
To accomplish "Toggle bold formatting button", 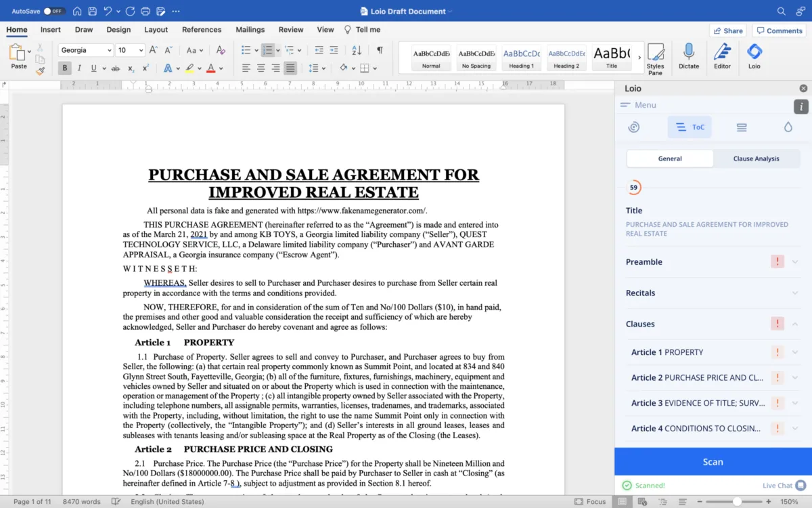I will tap(65, 68).
